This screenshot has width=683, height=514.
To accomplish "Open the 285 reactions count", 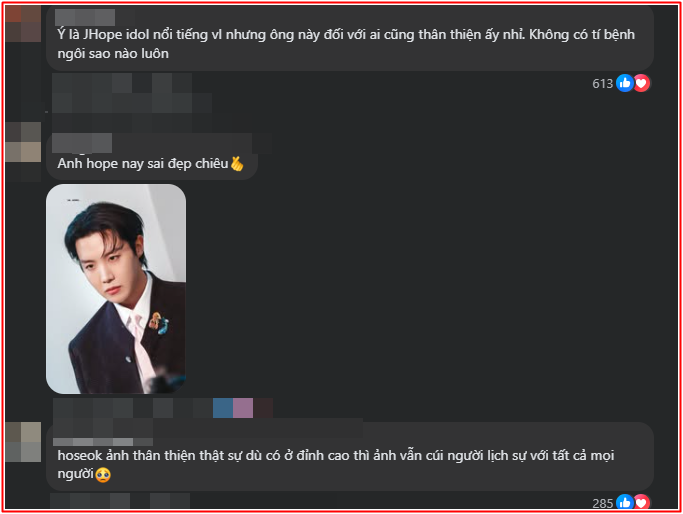I will 602,503.
